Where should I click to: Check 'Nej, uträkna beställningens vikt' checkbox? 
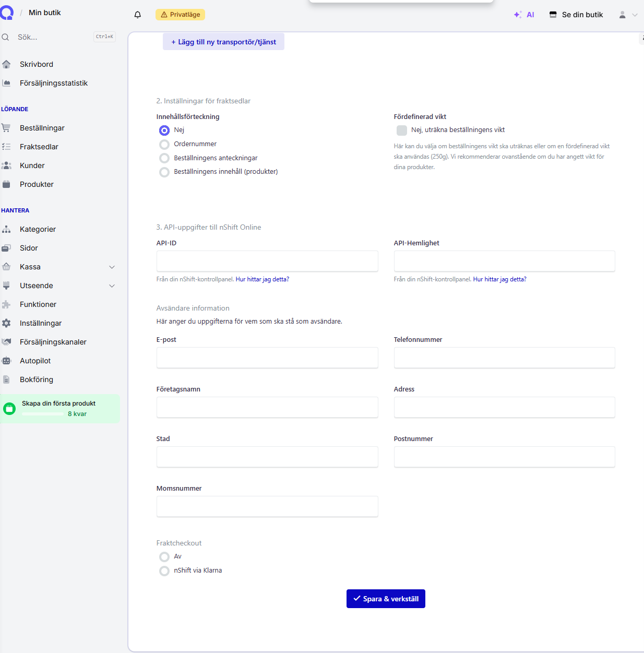(x=402, y=130)
